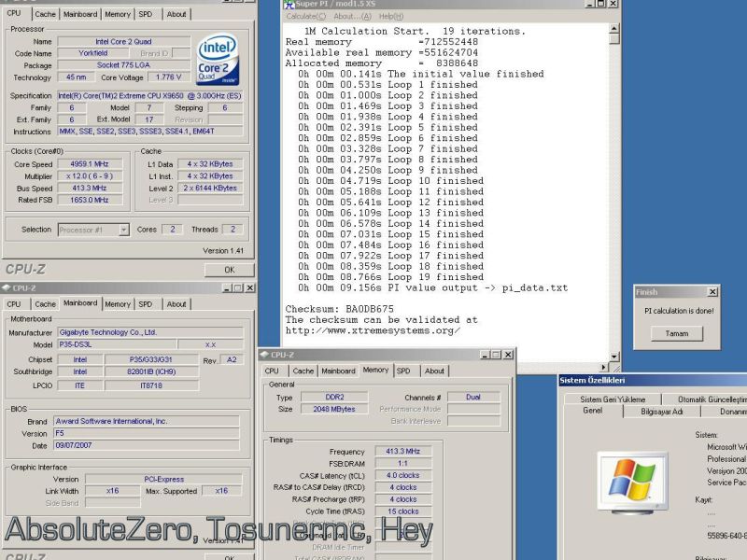Screen dimensions: 747x560
Task: Select Genel tab in Sistem Özellikleri
Action: [593, 411]
